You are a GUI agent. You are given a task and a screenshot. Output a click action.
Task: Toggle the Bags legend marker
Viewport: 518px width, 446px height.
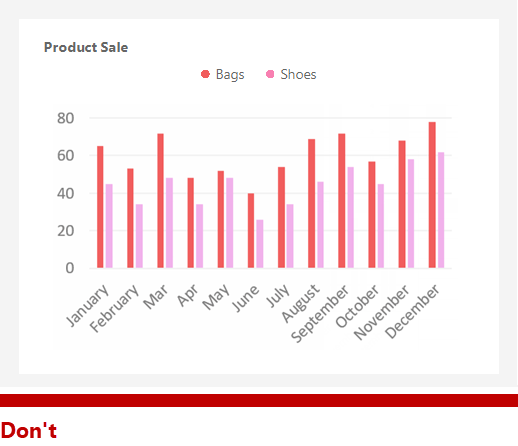click(205, 74)
